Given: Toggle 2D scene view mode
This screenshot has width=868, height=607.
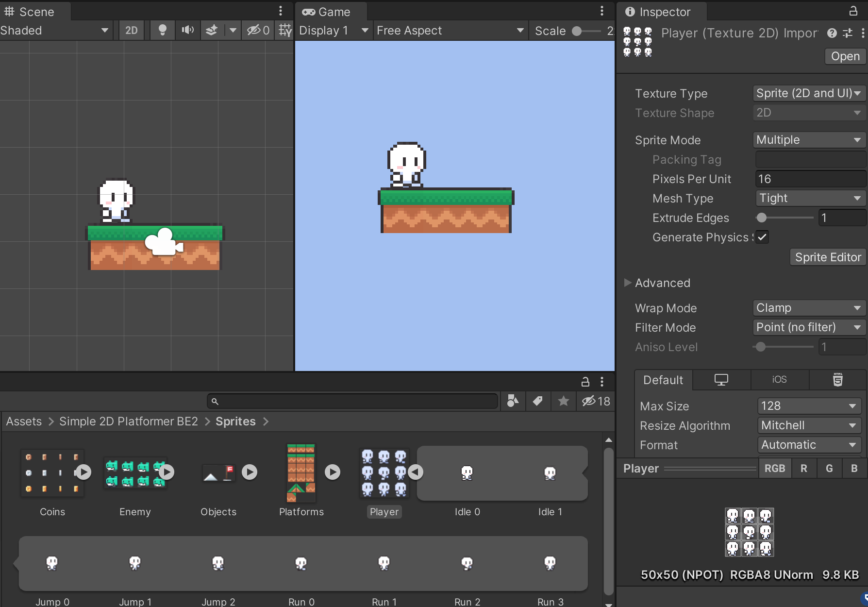Looking at the screenshot, I should (131, 30).
